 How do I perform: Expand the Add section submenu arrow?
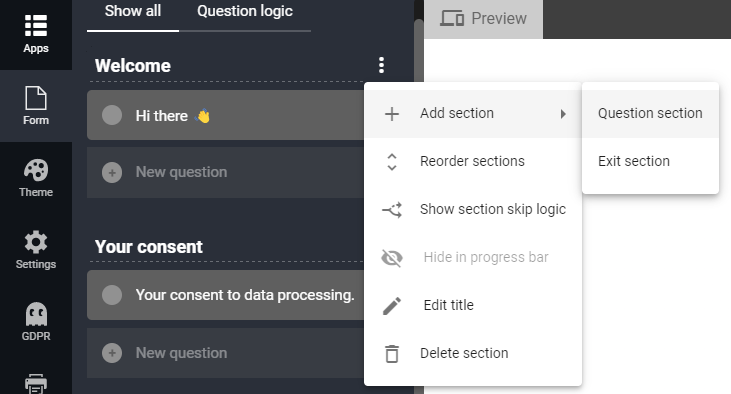pos(563,114)
